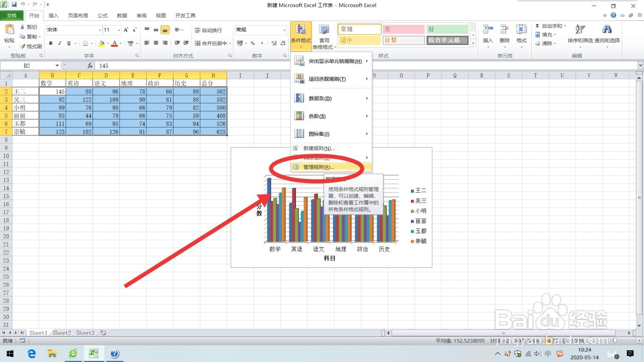Viewport: 644px width, 362px height.
Task: Click the increase font size icon
Action: coord(126,30)
